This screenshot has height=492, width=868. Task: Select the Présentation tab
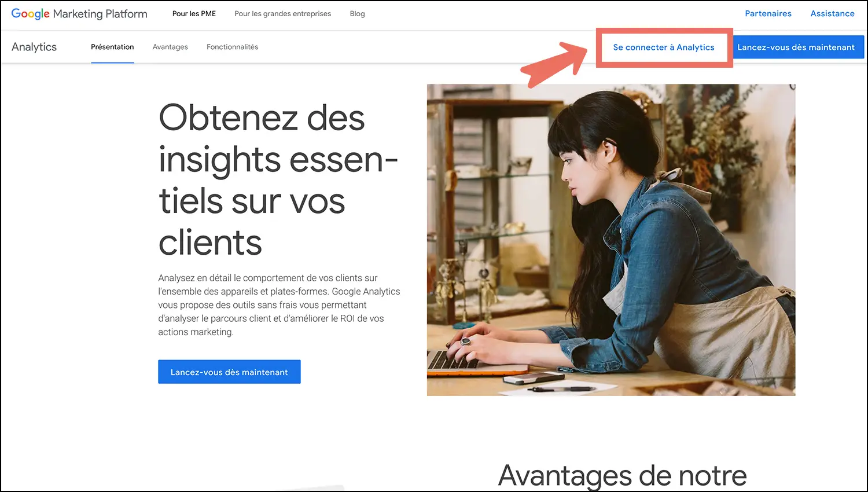112,47
